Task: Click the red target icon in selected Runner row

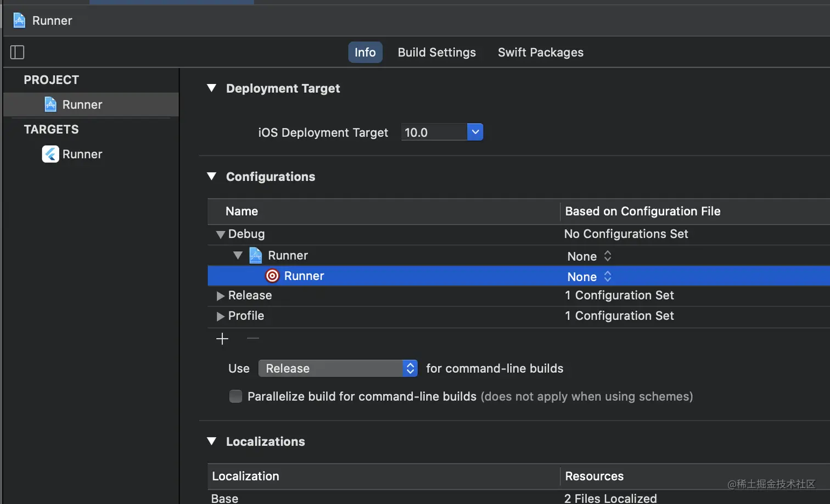Action: [x=272, y=276]
